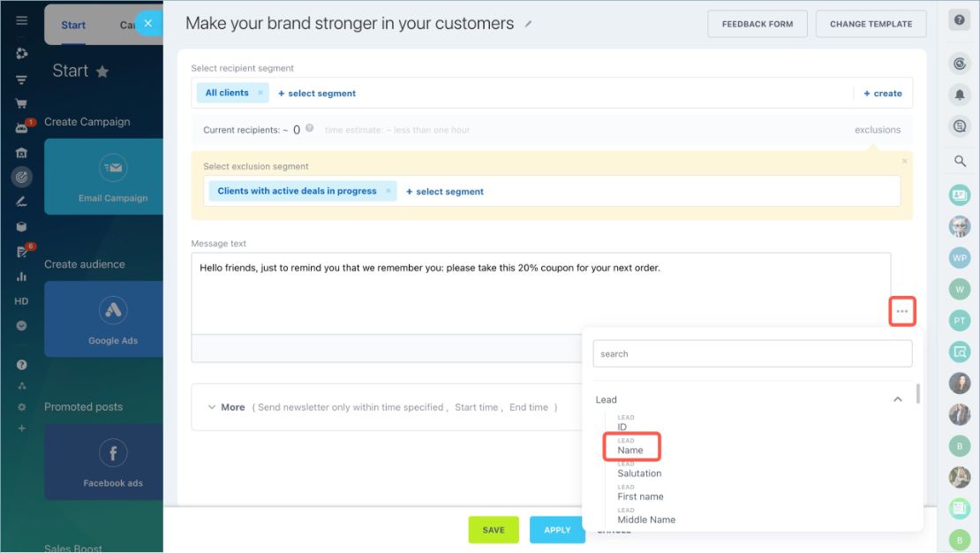
Task: Choose Lead First name placeholder
Action: (640, 492)
